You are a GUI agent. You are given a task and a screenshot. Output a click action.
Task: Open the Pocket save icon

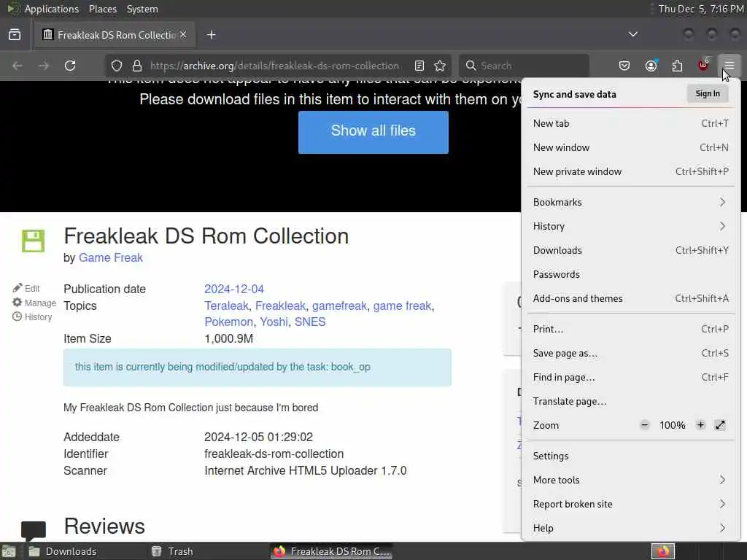(624, 66)
